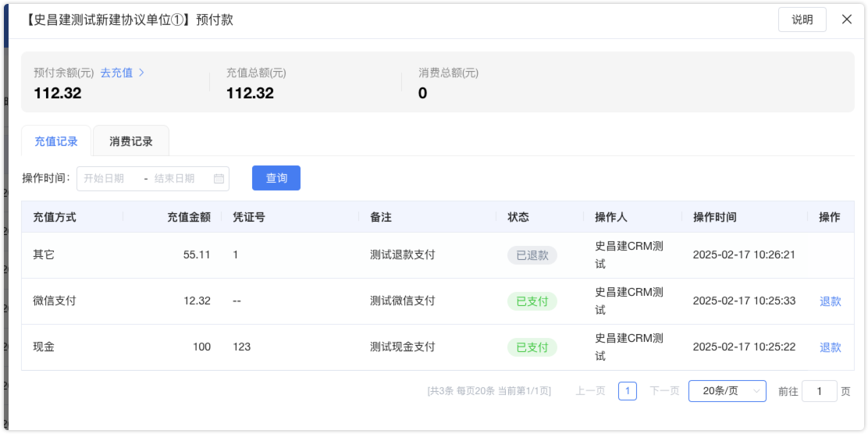Click 退款 for the 现金 record
Screen dimensions: 868x434
pyautogui.click(x=830, y=347)
